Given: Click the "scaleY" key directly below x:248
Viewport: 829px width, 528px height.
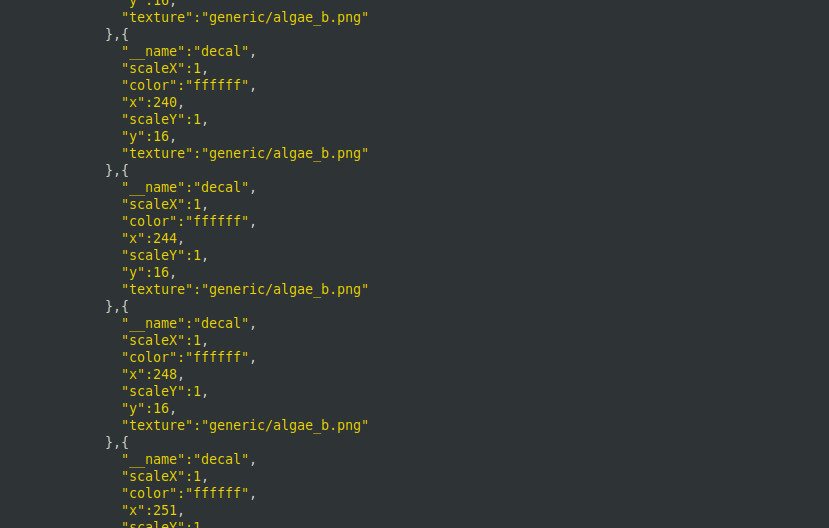Looking at the screenshot, I should click(154, 391).
